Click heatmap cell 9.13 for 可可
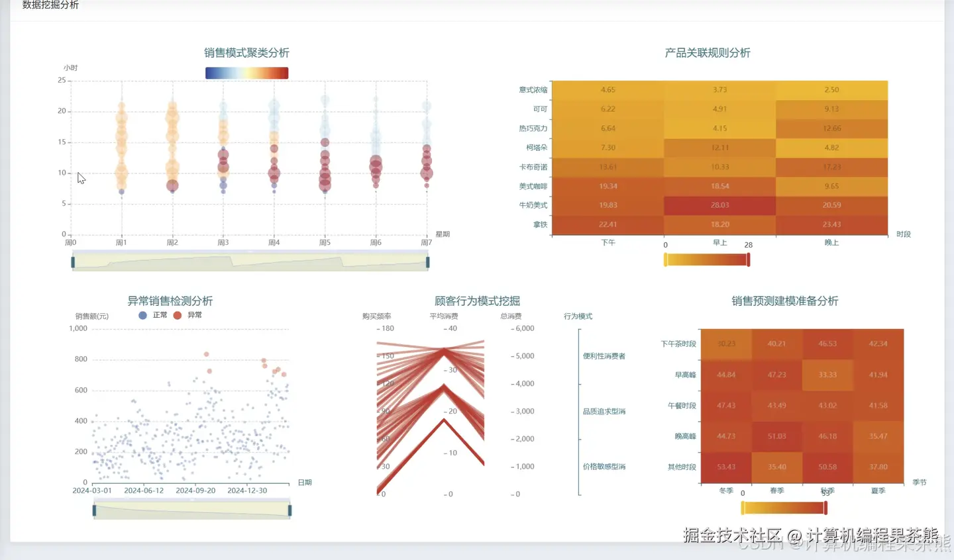Viewport: 954px width, 560px height. coord(832,109)
